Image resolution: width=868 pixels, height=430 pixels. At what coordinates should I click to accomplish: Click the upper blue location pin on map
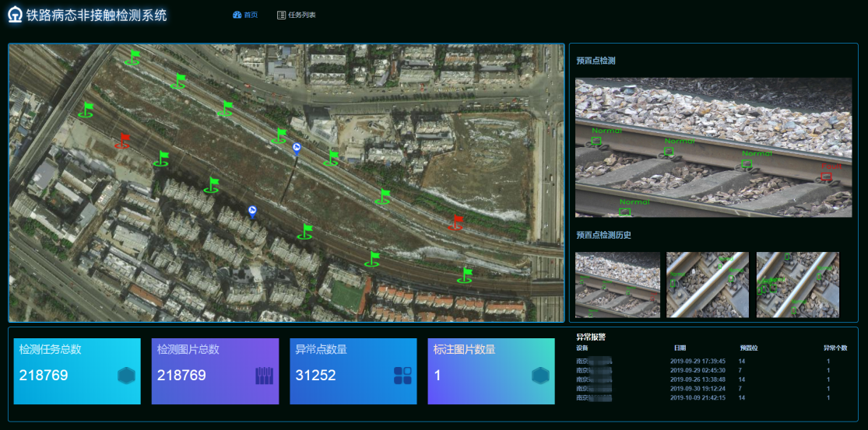[x=297, y=148]
